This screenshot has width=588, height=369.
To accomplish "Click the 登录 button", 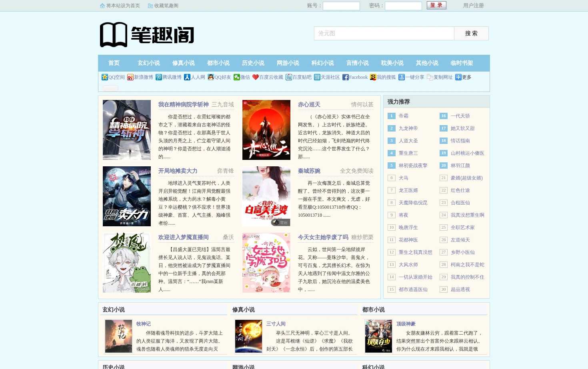I will (x=436, y=5).
